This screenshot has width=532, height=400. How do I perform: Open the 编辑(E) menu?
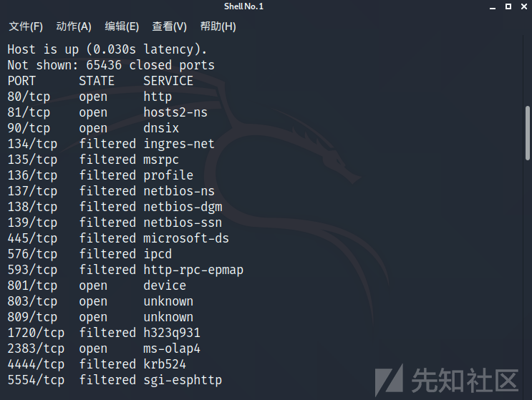point(122,26)
